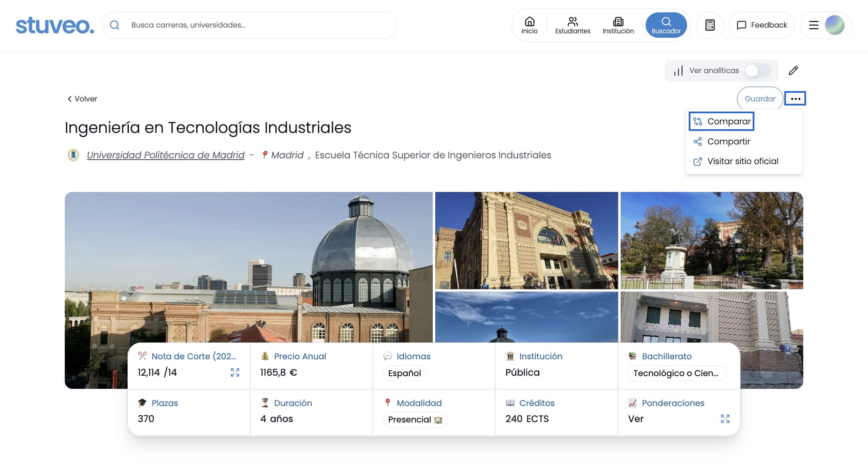The width and height of the screenshot is (868, 466).
Task: Click the university crest logo icon
Action: coord(73,155)
